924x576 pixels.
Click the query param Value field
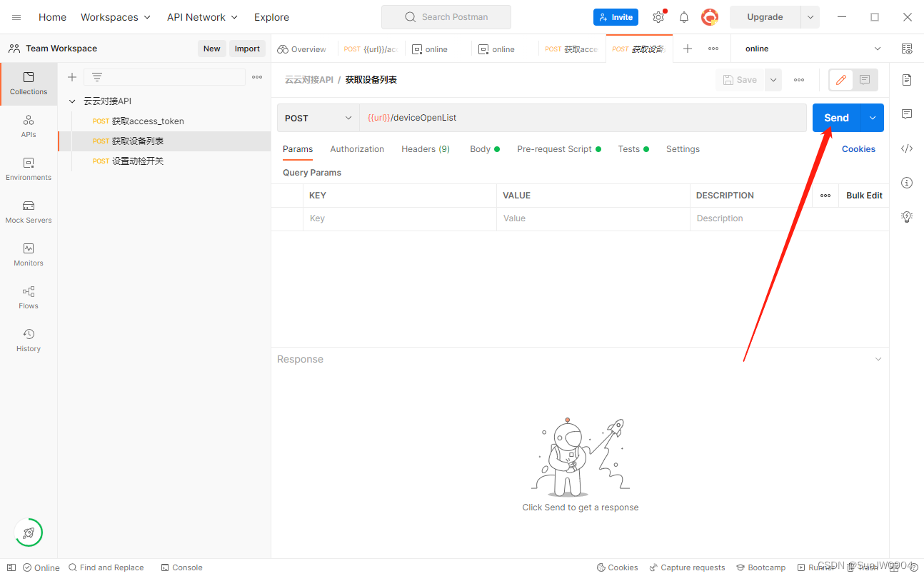(593, 218)
